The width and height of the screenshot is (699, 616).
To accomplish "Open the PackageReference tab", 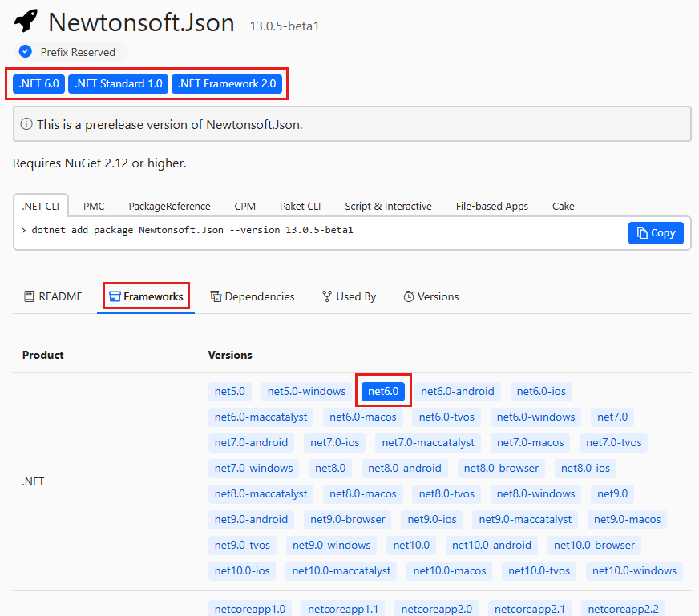I will [x=169, y=206].
